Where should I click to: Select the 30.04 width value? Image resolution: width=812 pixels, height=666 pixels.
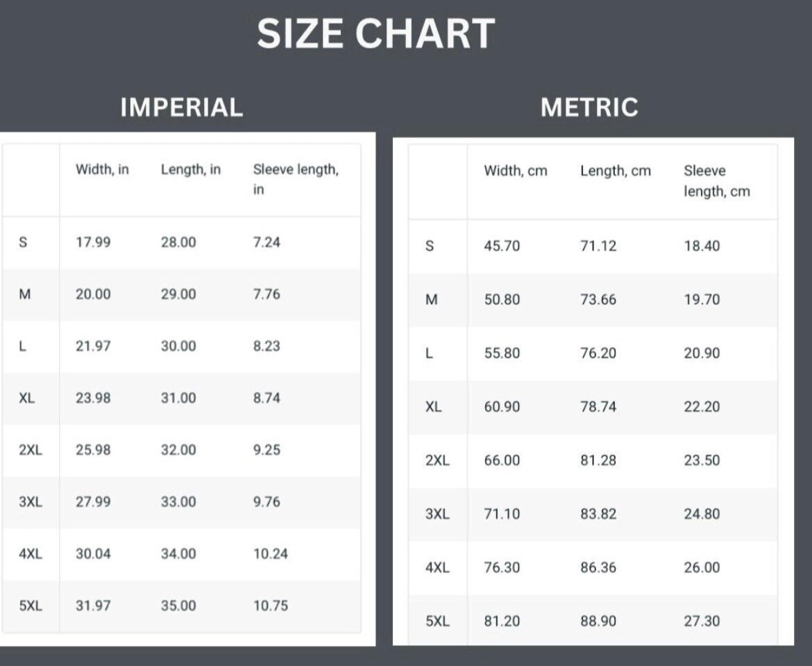click(93, 553)
